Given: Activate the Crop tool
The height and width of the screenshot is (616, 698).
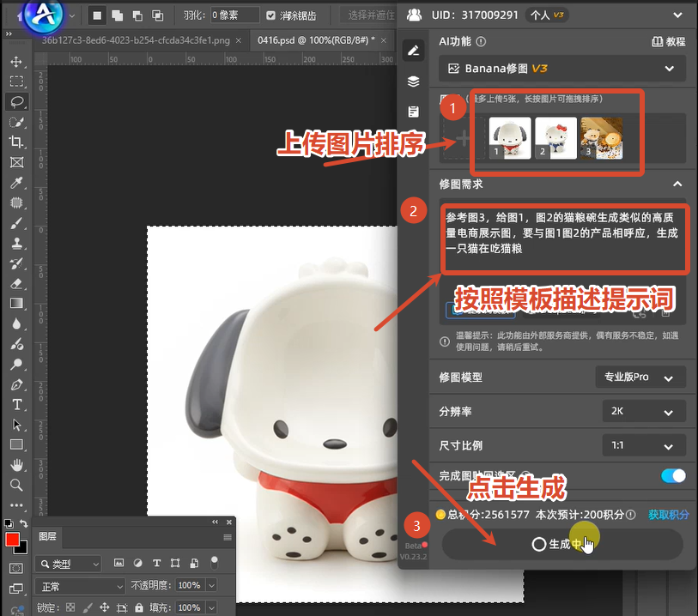Looking at the screenshot, I should click(x=17, y=142).
